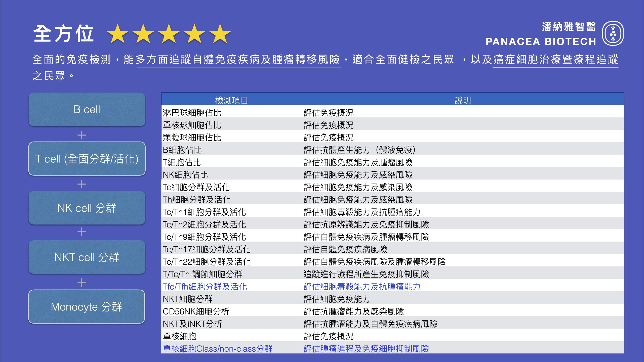
Task: Click the plus sign above Monocyte box
Action: click(x=82, y=283)
